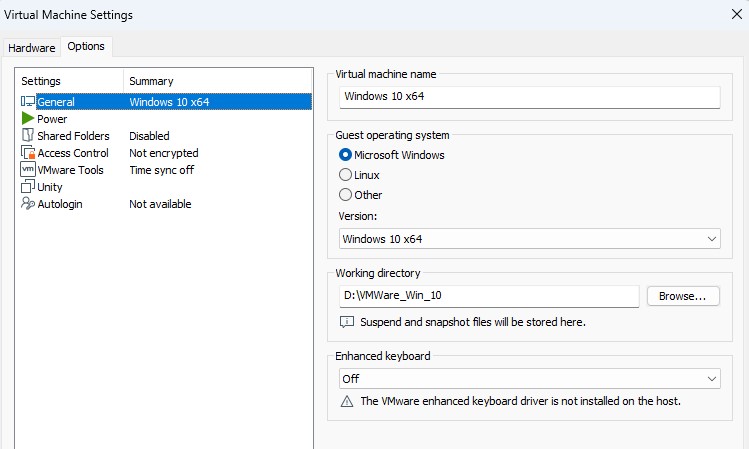Click the VMware Tools icon
The image size is (749, 449).
click(x=27, y=170)
